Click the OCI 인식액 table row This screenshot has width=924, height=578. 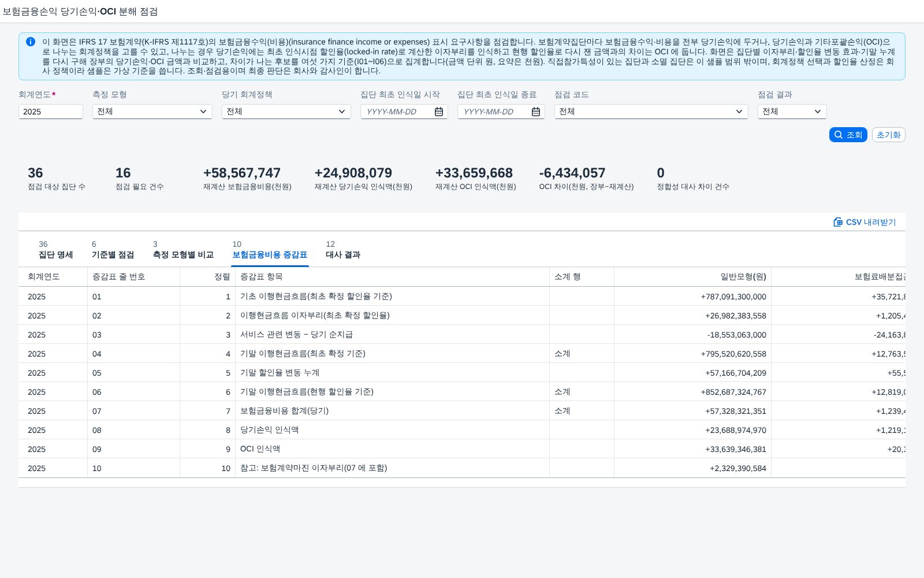coord(462,449)
